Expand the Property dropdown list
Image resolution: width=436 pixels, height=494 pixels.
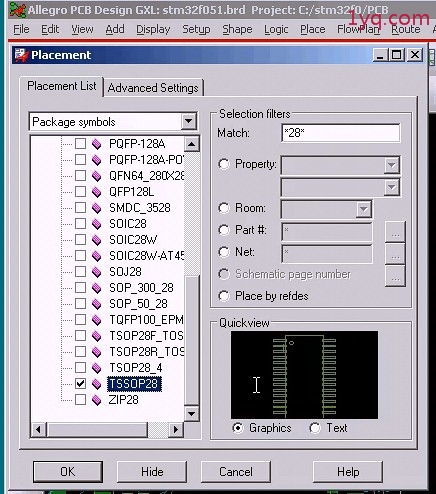click(392, 165)
